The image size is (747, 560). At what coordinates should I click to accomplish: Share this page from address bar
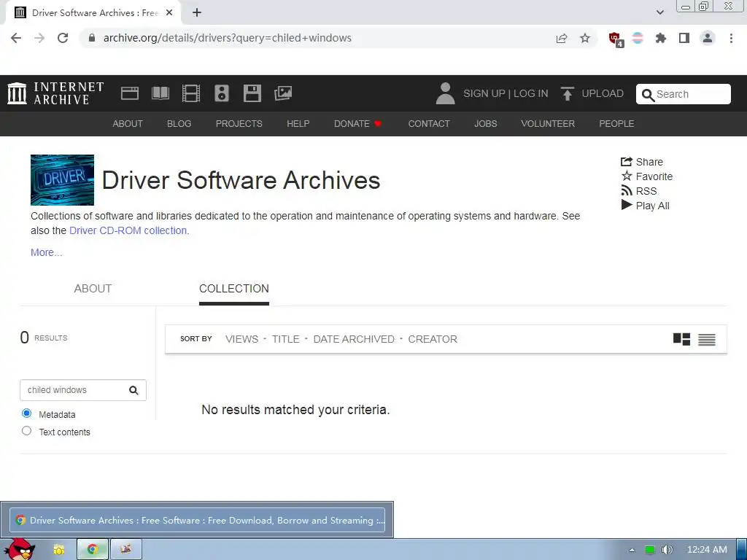point(562,38)
